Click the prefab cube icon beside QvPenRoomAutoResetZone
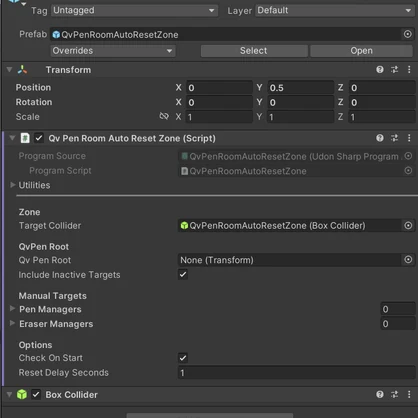 point(56,35)
